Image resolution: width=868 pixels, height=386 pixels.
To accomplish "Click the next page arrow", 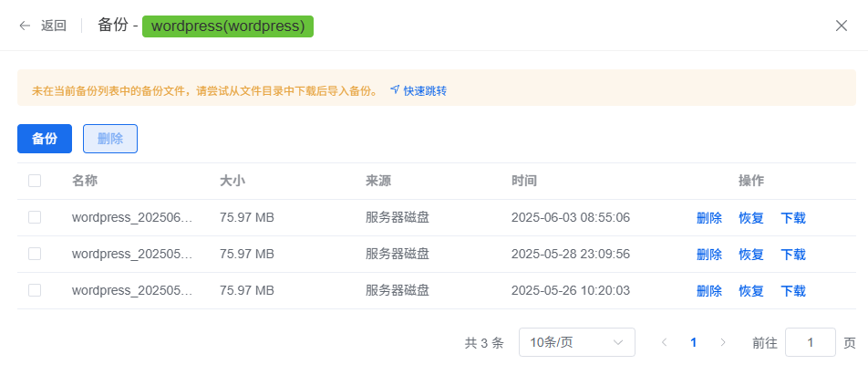I will [x=722, y=342].
